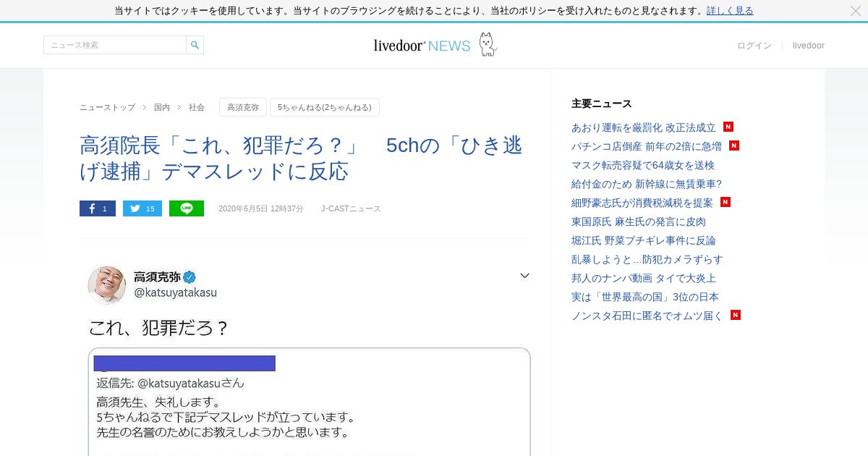Image resolution: width=868 pixels, height=456 pixels.
Task: Click the ログイン link
Action: pos(754,46)
